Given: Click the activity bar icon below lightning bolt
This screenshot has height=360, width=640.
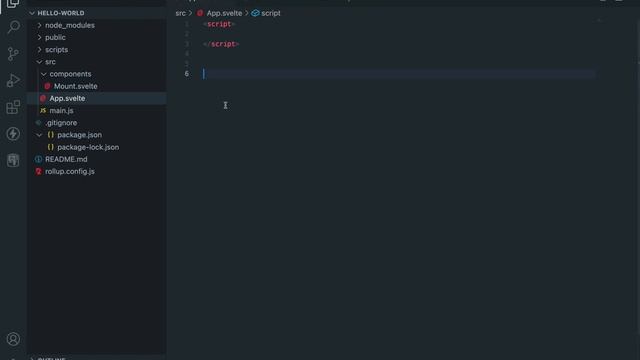Looking at the screenshot, I should click(13, 160).
